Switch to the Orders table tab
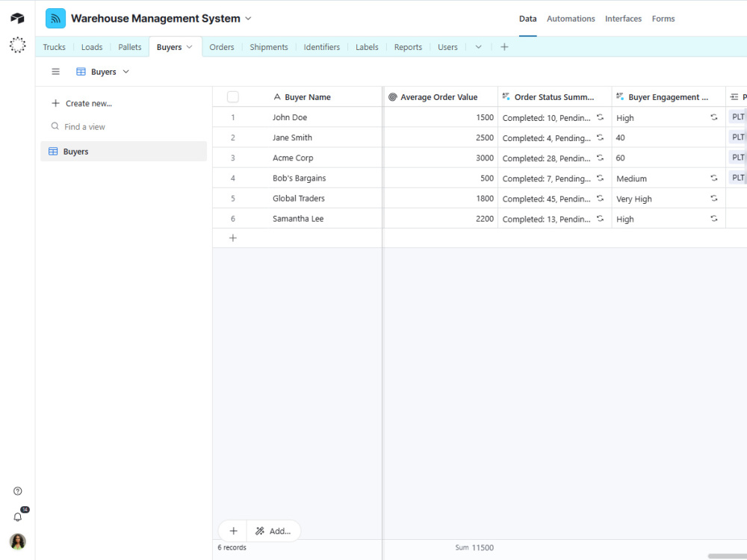Image resolution: width=747 pixels, height=560 pixels. point(222,46)
